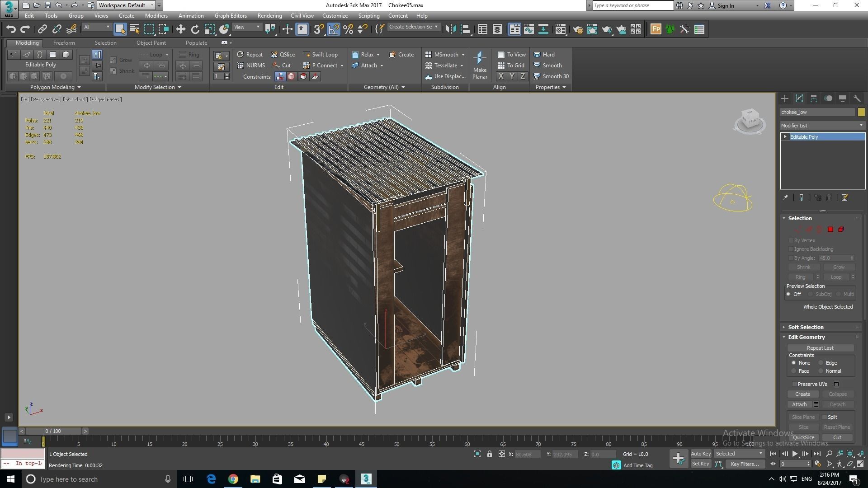Viewport: 868px width, 488px height.
Task: Click the chokee_low object color swatch
Action: click(x=861, y=112)
